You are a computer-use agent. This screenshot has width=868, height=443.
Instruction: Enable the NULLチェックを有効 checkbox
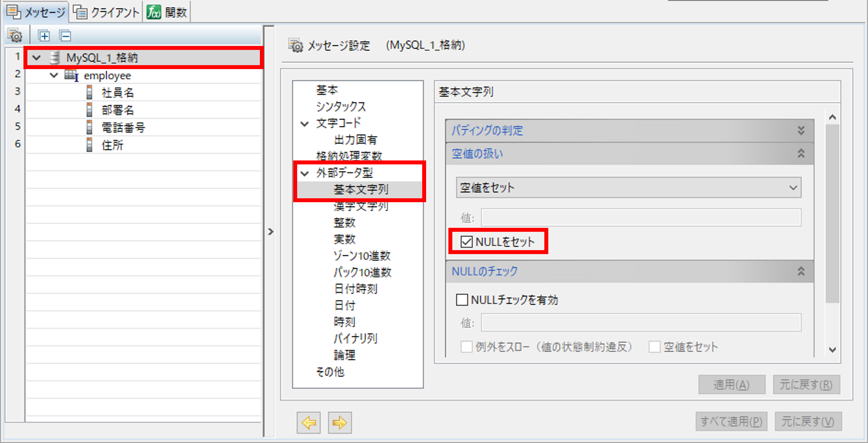coord(462,299)
